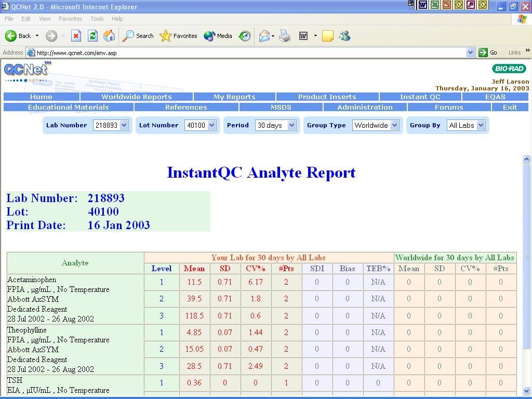The image size is (532, 399).
Task: Open the MSDS section
Action: 281,107
